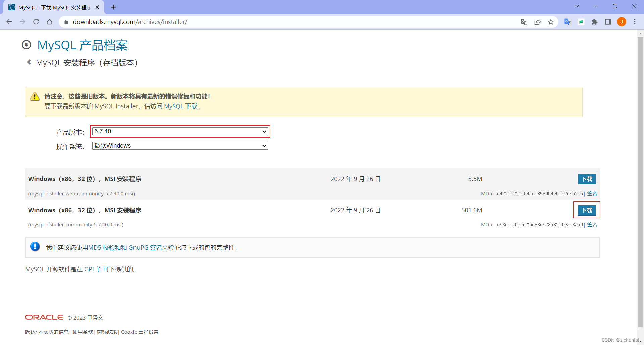Download the 5.5M web-community MSI installer

pos(587,179)
